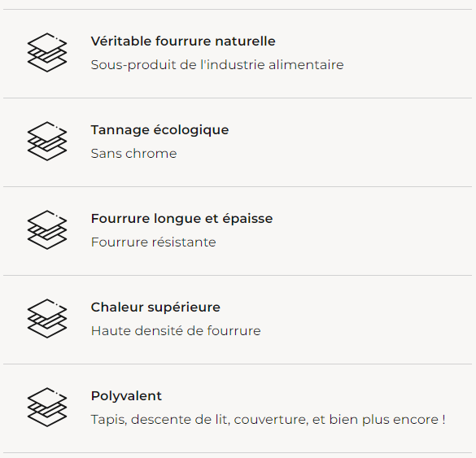Viewport: 476px width, 458px height.
Task: Click the word écologique in second heading
Action: coord(191,130)
